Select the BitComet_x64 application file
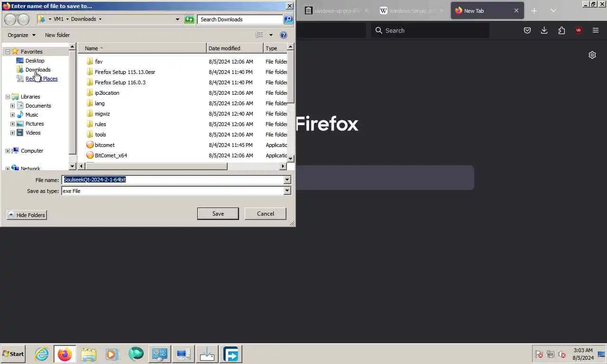This screenshot has height=364, width=607. pos(110,155)
